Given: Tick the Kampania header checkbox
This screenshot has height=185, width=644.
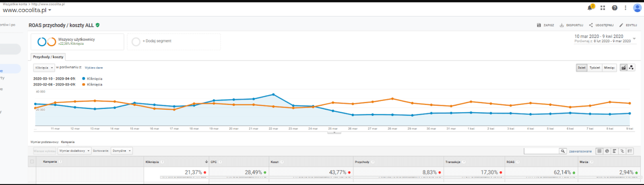Looking at the screenshot, I should (x=32, y=162).
